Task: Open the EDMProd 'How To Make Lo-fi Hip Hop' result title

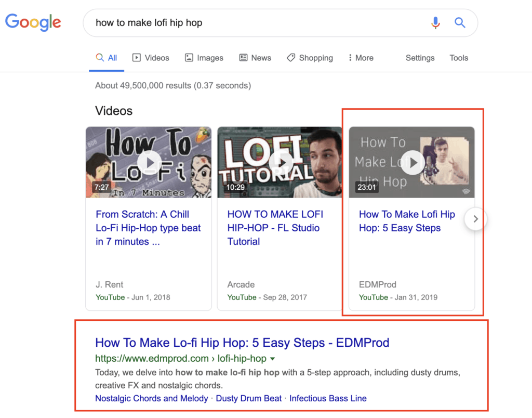Action: [242, 343]
